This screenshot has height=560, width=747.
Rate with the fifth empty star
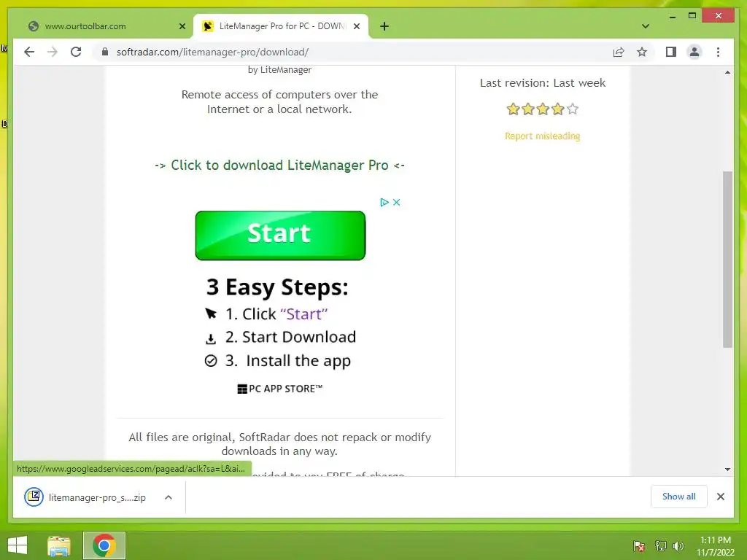[573, 109]
